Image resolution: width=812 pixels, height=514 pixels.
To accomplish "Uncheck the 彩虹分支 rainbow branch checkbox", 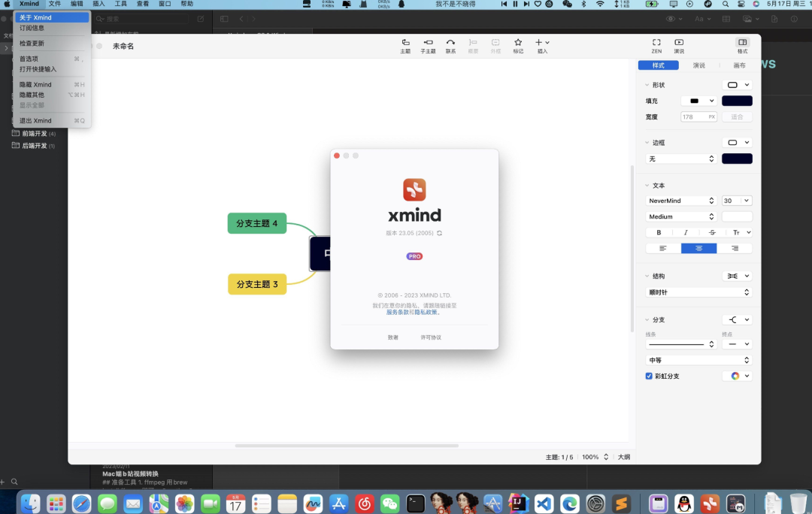I will [649, 376].
